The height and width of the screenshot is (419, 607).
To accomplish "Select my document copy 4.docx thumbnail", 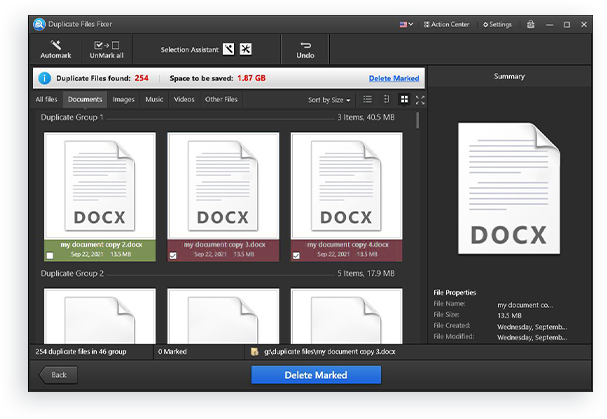I will pyautogui.click(x=346, y=186).
